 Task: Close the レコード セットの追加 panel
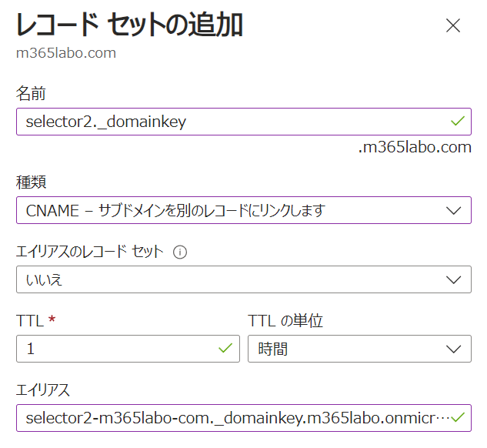(x=453, y=25)
